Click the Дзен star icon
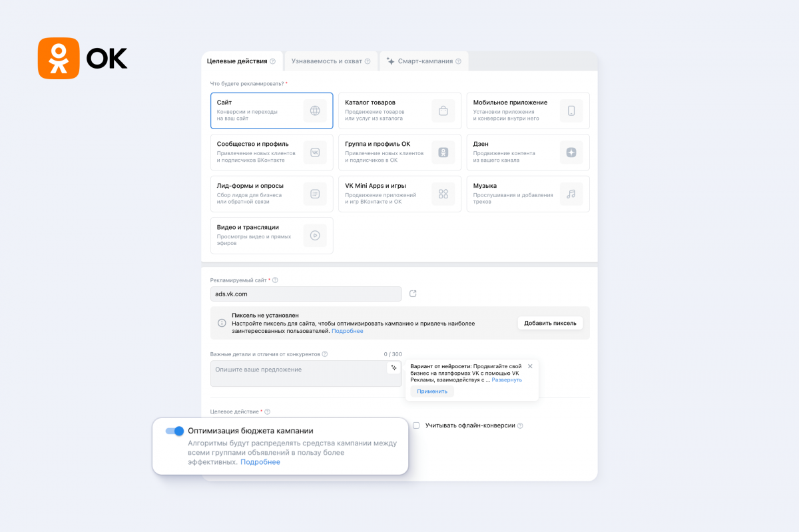 pos(571,152)
